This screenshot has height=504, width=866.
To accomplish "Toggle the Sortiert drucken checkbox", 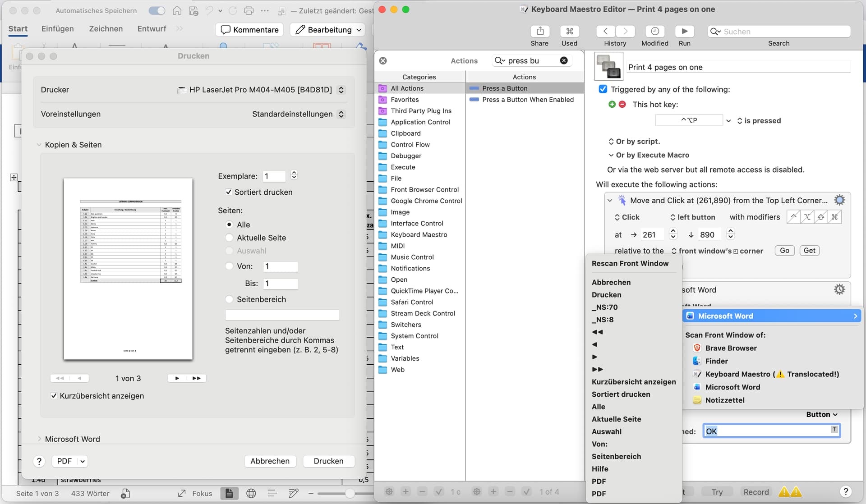I will click(x=229, y=192).
